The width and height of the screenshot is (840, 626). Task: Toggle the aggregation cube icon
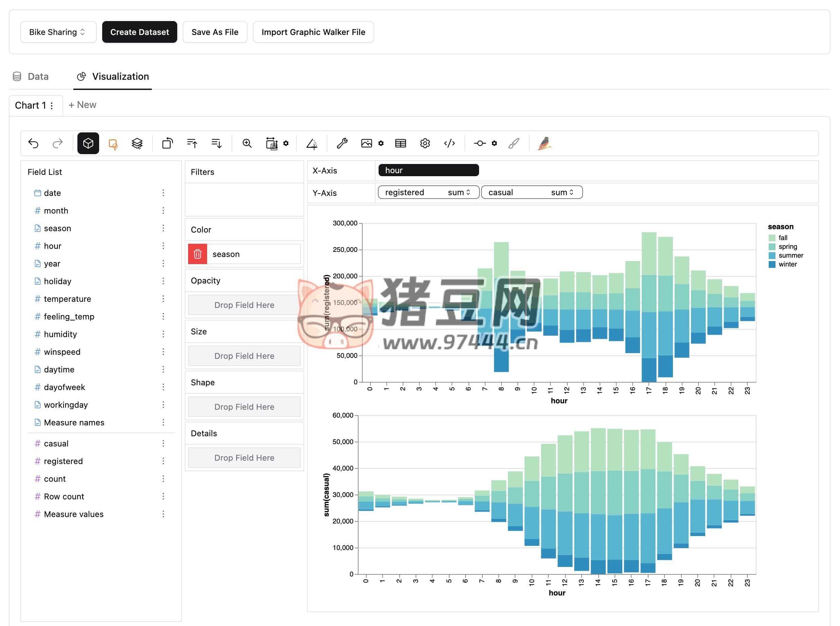pos(88,143)
